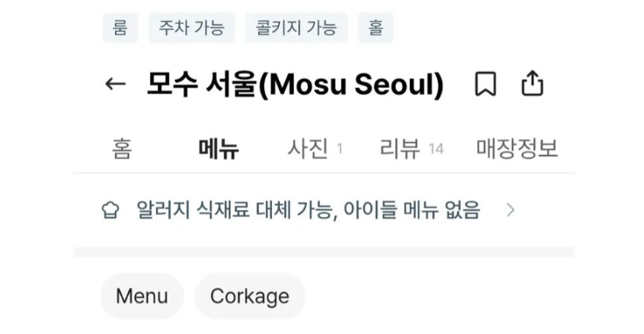
Task: Open the 사진 photos tab
Action: tap(315, 148)
